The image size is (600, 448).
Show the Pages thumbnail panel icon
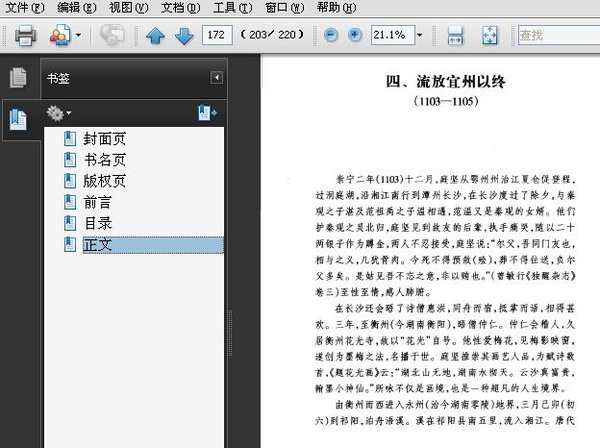18,78
